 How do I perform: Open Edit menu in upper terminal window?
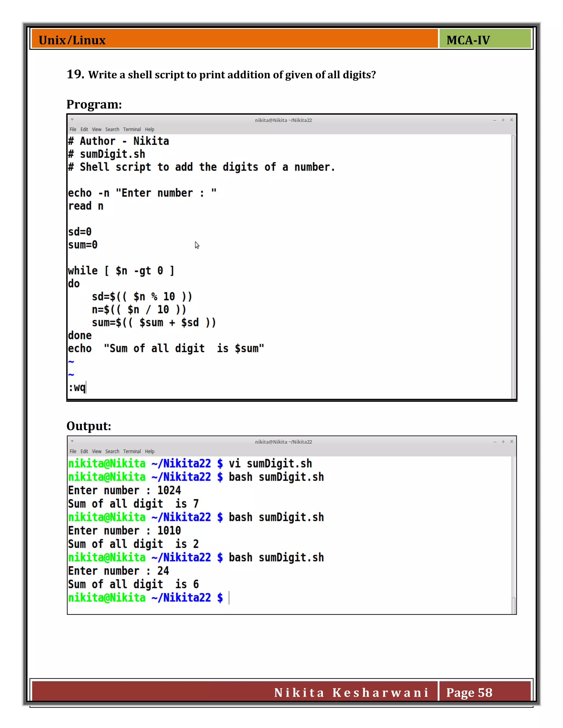pos(84,129)
